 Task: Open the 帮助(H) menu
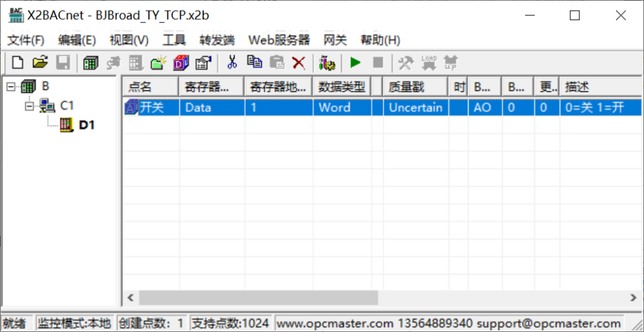(380, 41)
